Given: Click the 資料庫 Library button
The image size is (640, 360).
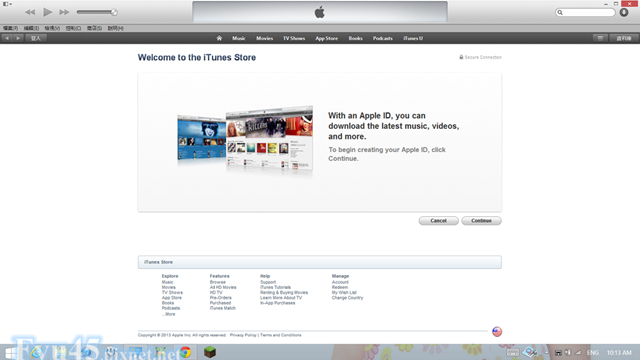Looking at the screenshot, I should (x=624, y=38).
